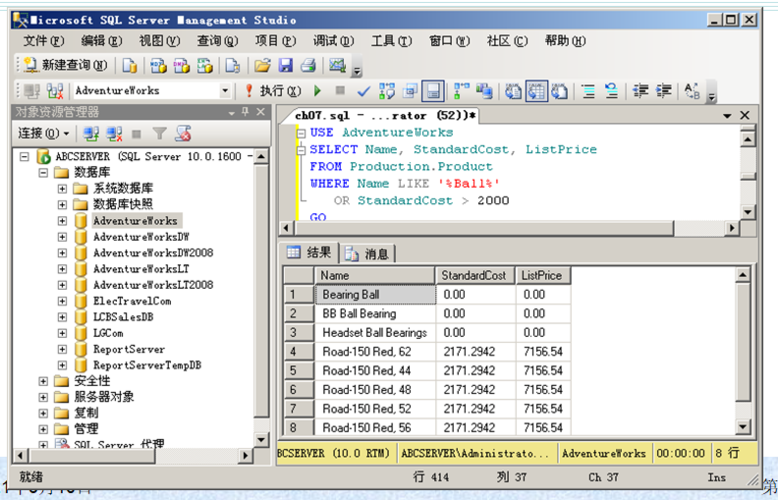
Task: Select the ElecTravelCom database
Action: 132,301
